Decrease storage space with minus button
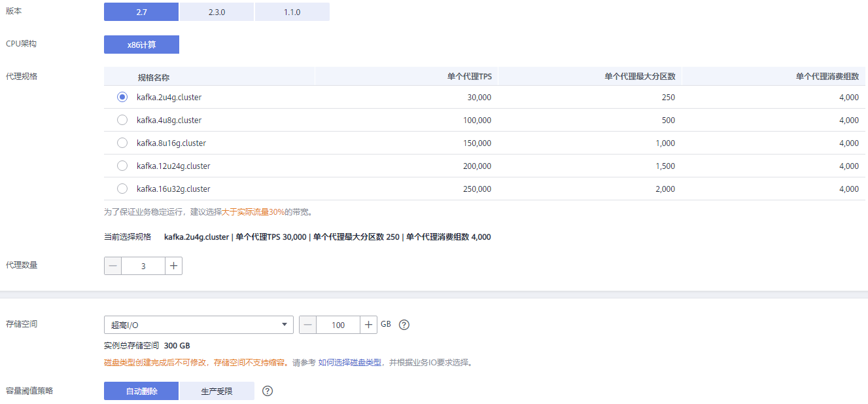The width and height of the screenshot is (868, 404). [308, 325]
